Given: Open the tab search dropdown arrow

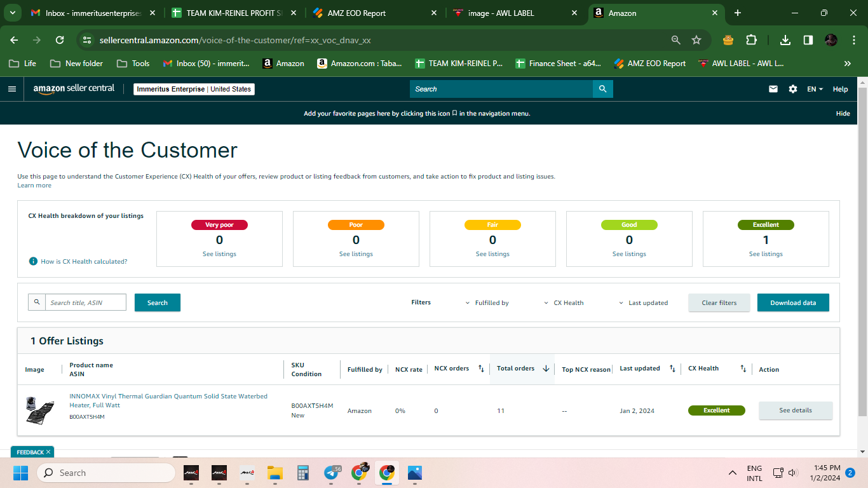Looking at the screenshot, I should click(x=13, y=13).
